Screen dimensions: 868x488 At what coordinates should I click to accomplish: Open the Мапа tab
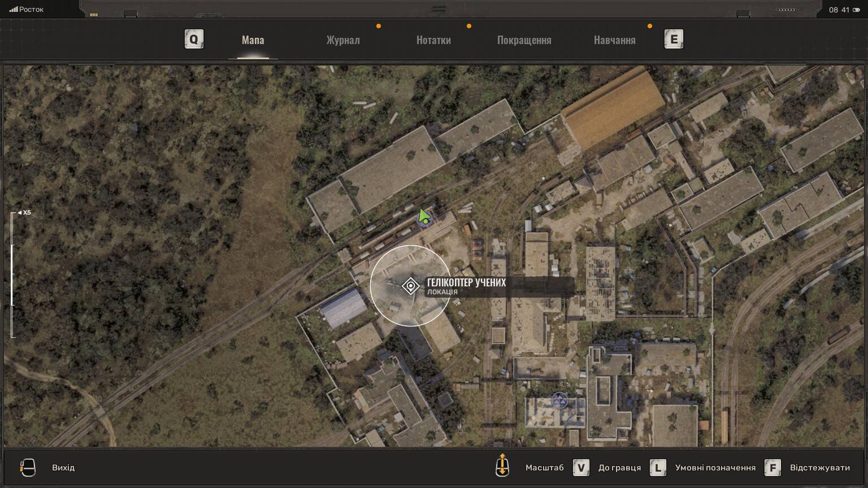coord(253,40)
